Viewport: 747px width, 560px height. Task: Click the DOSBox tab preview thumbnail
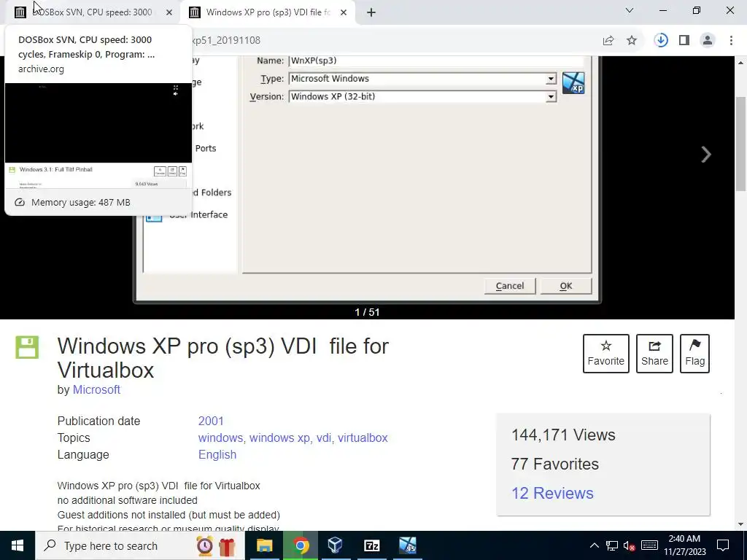(x=98, y=136)
